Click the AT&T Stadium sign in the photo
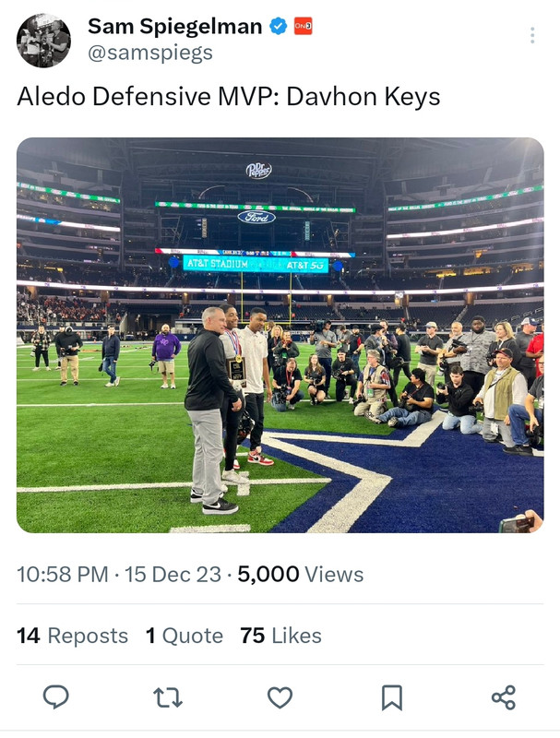 tap(219, 264)
